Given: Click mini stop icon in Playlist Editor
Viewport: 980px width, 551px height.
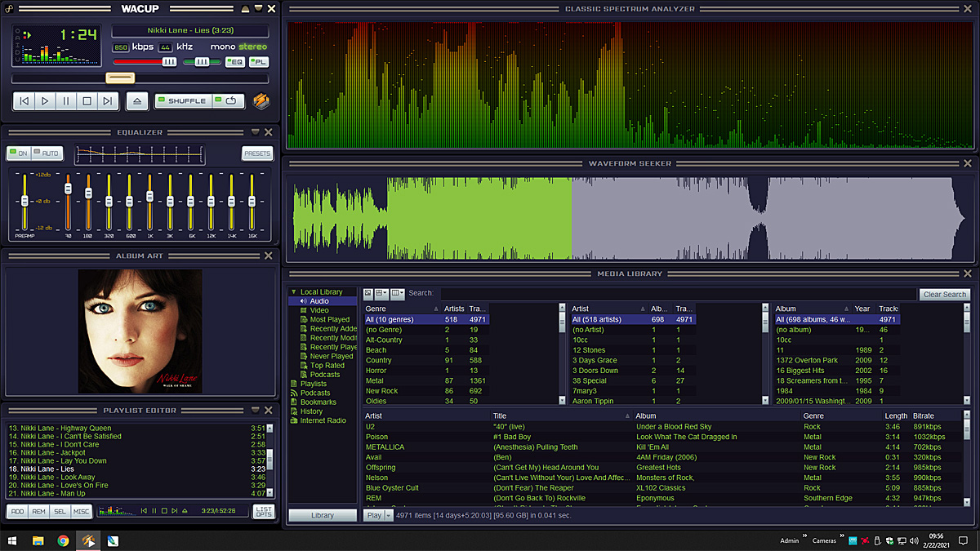Looking at the screenshot, I should (x=164, y=511).
